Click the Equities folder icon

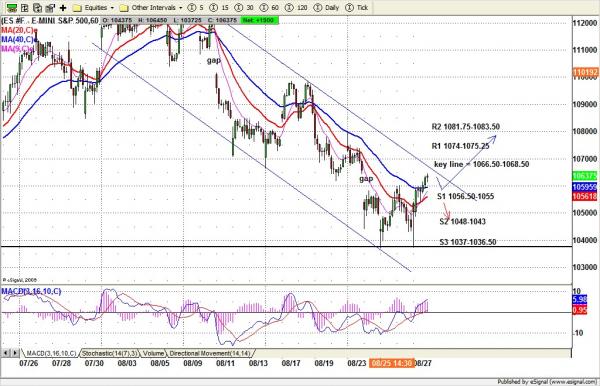[77, 8]
